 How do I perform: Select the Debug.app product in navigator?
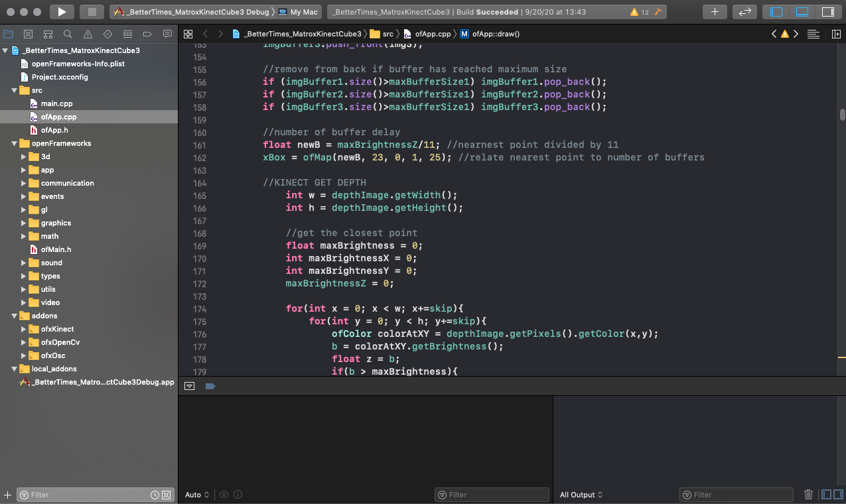coord(103,382)
